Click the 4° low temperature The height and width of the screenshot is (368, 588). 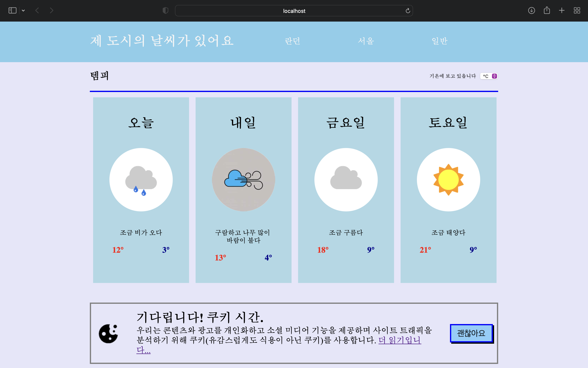pyautogui.click(x=268, y=258)
